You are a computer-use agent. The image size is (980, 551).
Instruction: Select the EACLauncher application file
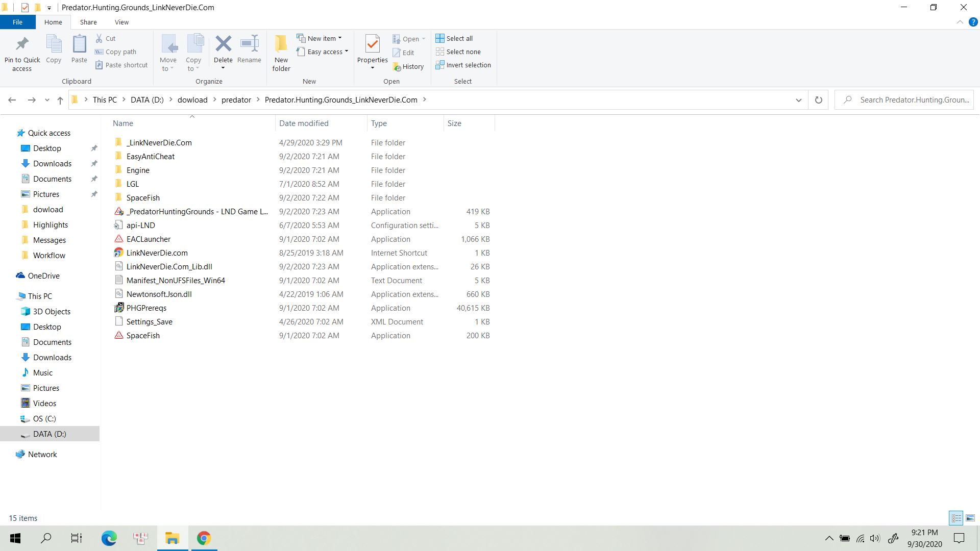(149, 239)
